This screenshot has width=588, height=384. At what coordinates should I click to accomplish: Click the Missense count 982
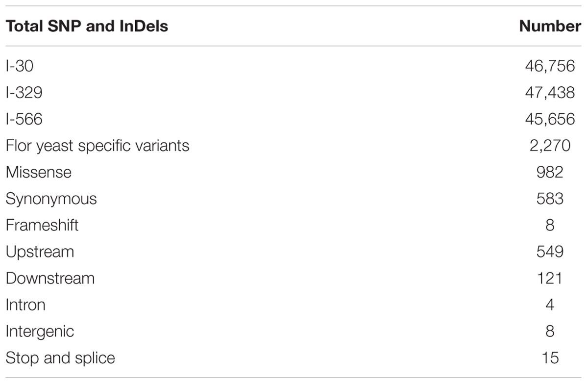550,172
